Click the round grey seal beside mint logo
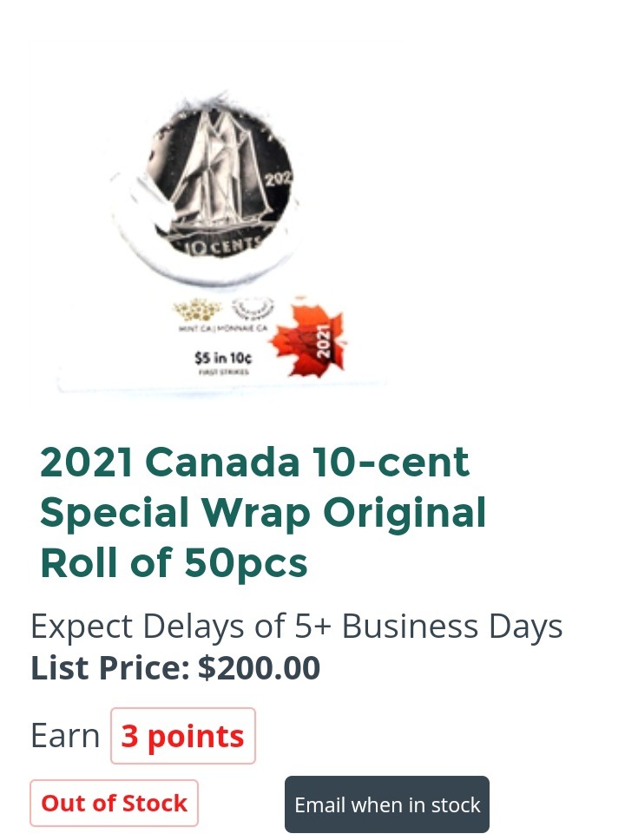Screen dimensions: 625x840 click(253, 309)
